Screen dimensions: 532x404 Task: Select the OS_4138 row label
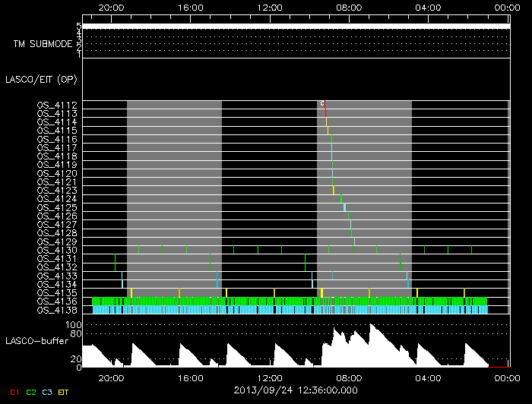point(57,310)
